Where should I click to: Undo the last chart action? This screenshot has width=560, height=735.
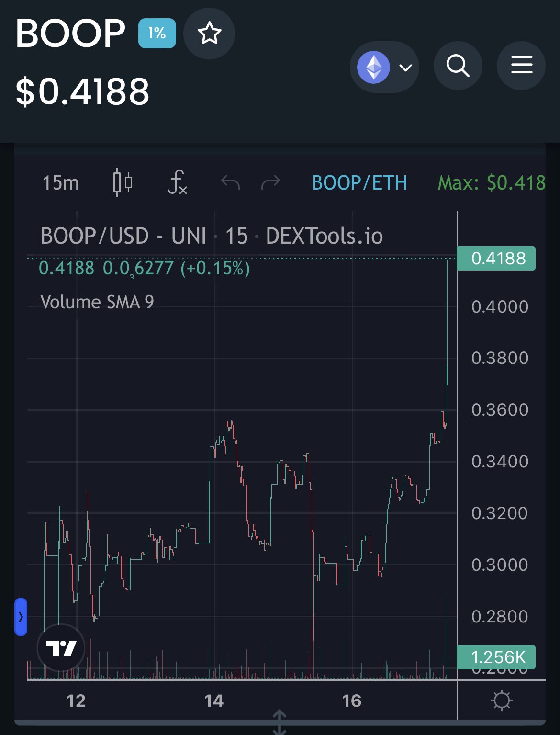(230, 182)
